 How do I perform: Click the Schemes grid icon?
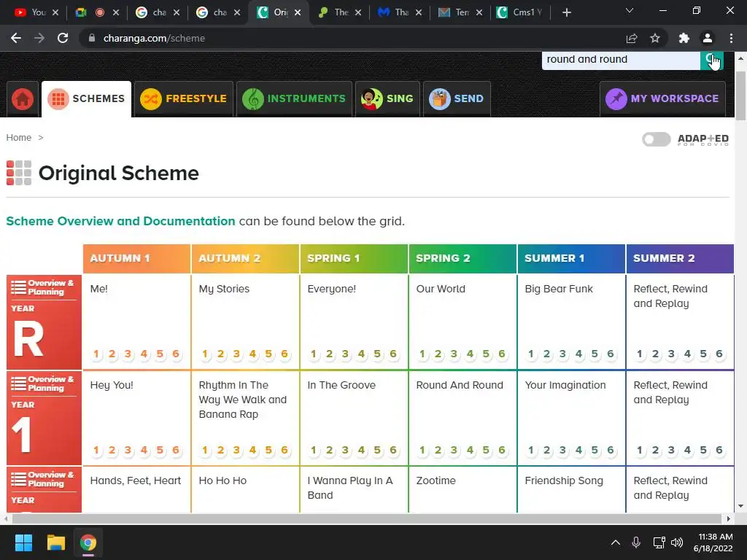(x=58, y=98)
